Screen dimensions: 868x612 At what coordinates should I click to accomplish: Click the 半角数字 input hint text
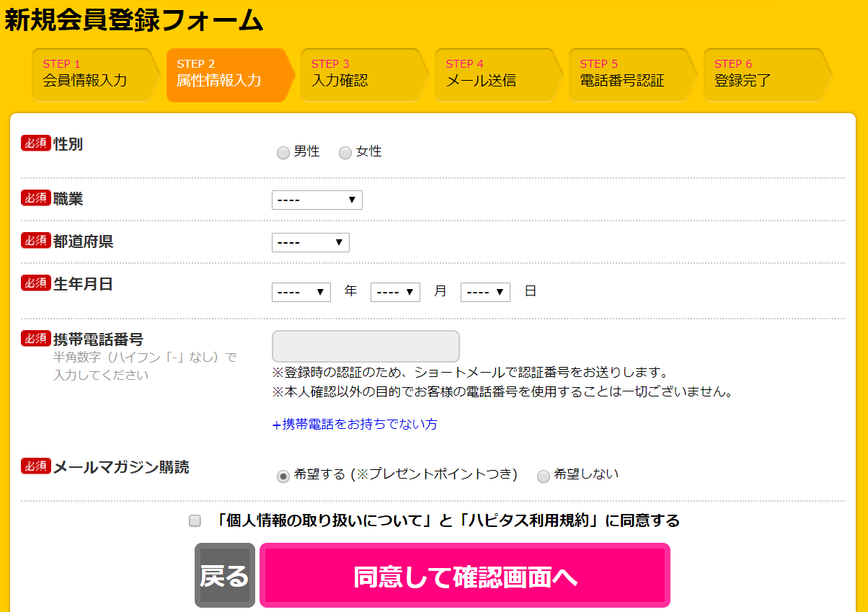point(145,366)
